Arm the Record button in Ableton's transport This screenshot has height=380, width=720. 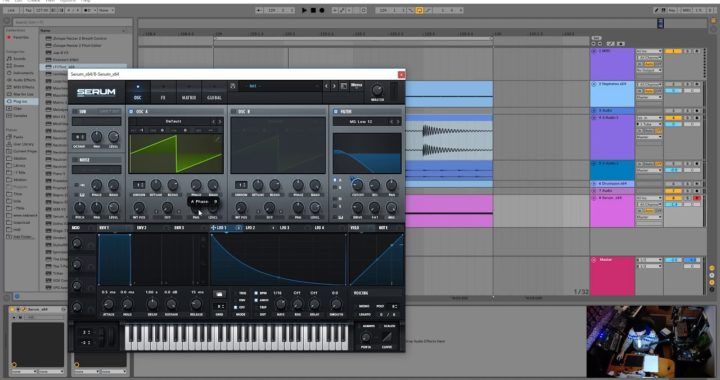pos(321,10)
